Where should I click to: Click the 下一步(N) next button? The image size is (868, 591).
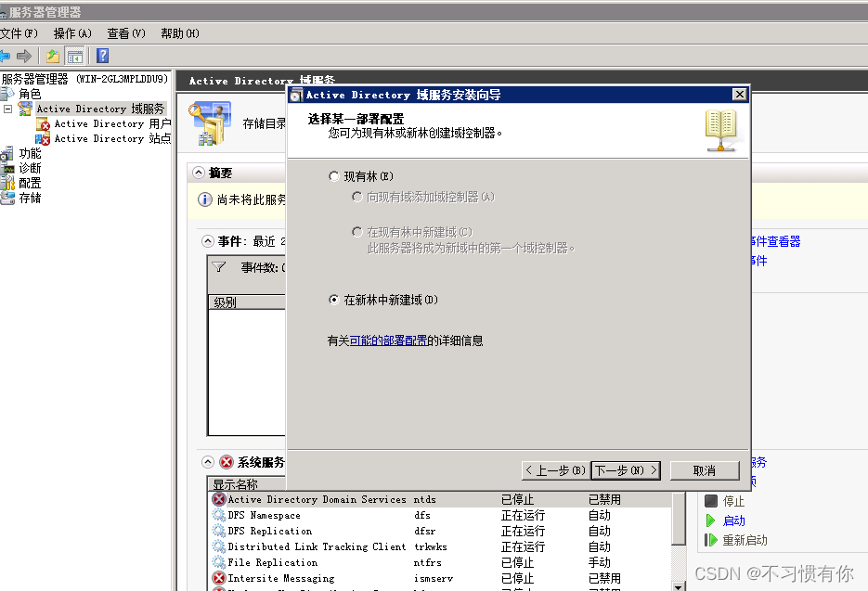pos(626,470)
